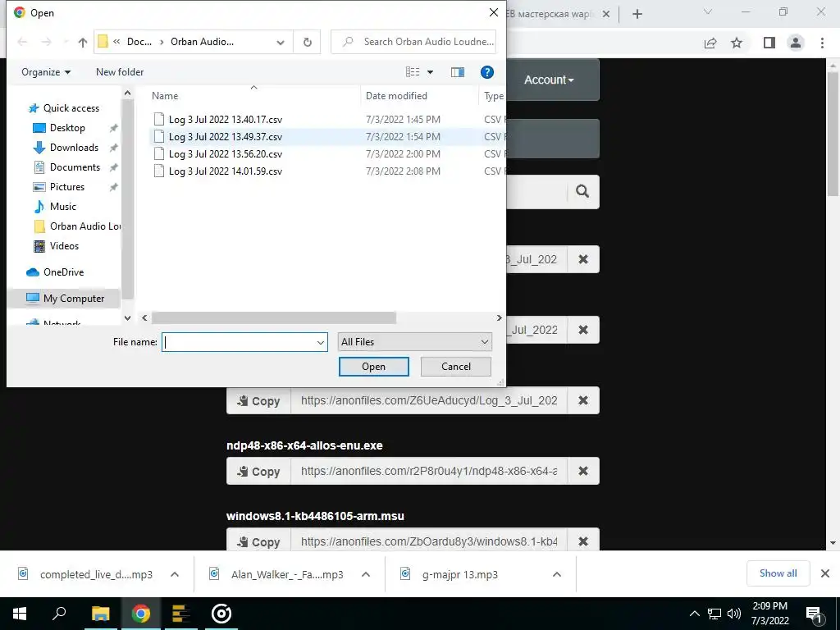Open the file dialog help icon
This screenshot has width=840, height=630.
tap(486, 72)
